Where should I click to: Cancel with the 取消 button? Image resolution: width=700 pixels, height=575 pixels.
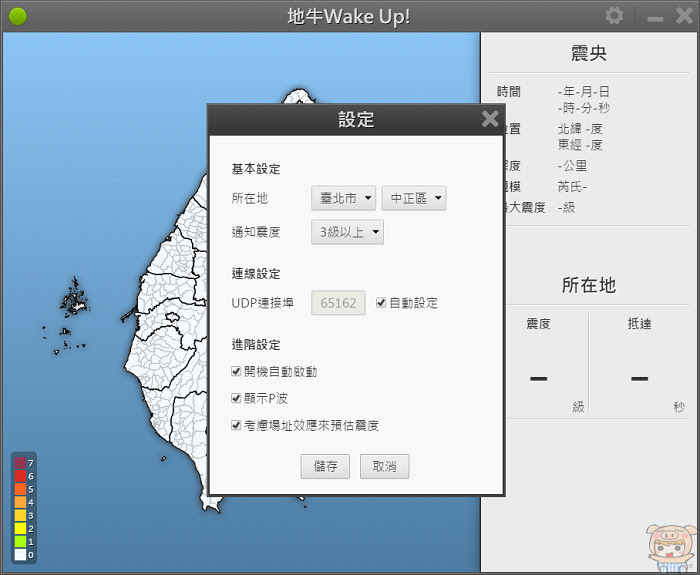(x=384, y=467)
